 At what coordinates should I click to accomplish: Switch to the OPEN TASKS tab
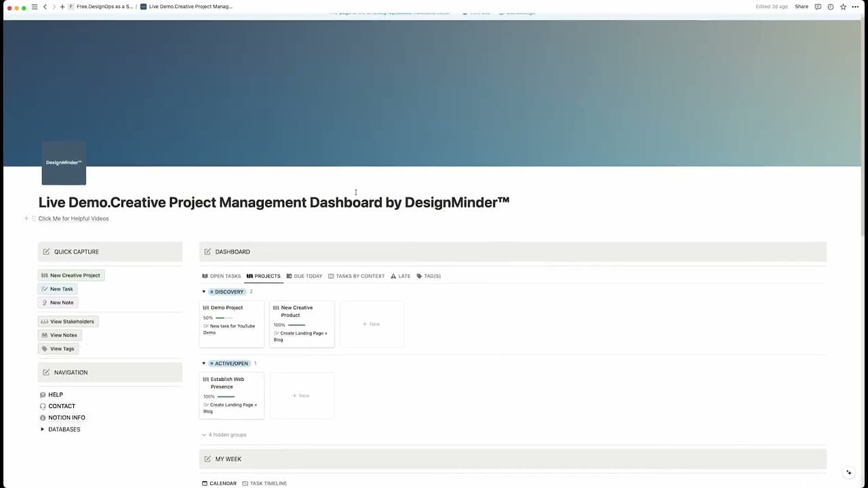[222, 277]
